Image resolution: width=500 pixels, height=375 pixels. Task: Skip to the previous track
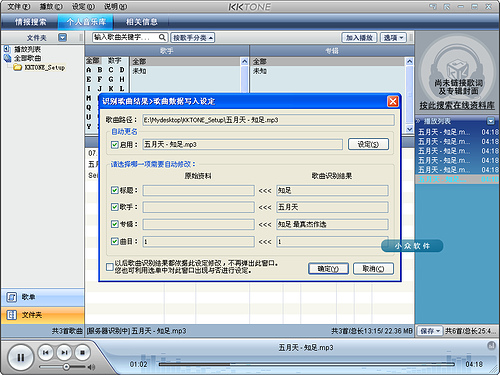click(46, 352)
